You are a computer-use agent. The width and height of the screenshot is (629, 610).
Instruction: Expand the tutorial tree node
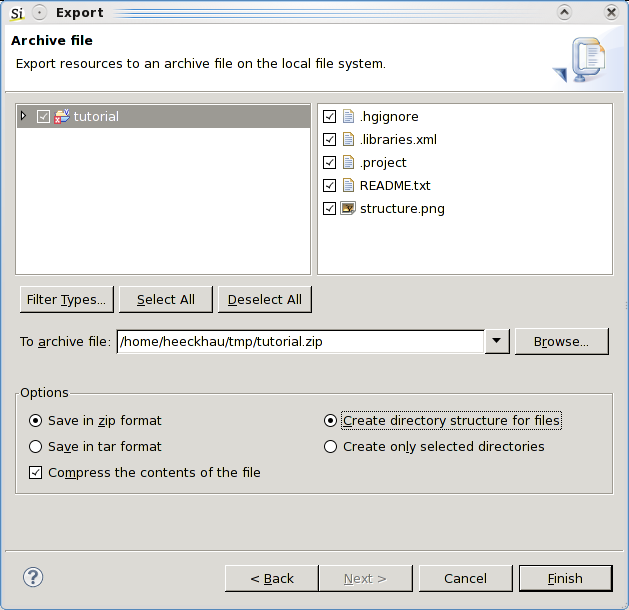[24, 116]
